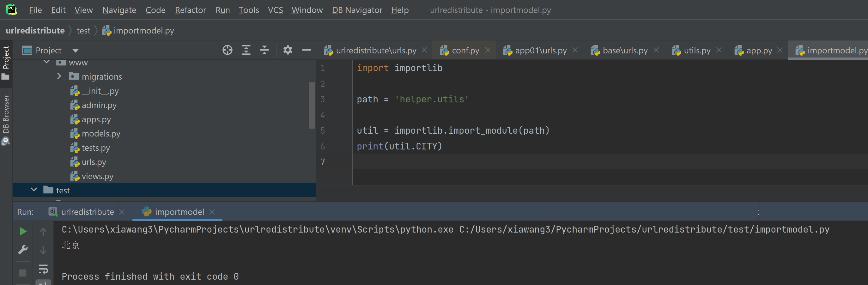This screenshot has height=285, width=868.
Task: Toggle the Project tool window sidebar tab
Action: pos(6,62)
